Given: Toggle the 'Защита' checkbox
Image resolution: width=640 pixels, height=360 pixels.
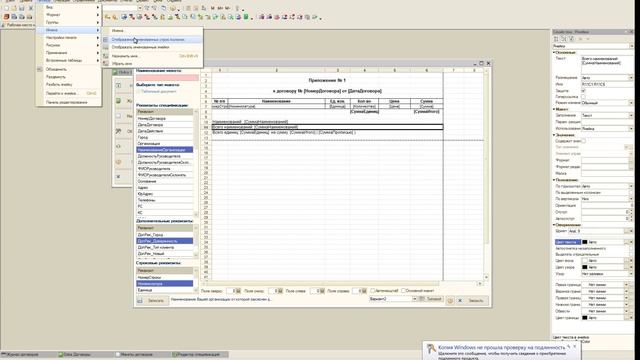Looking at the screenshot, I should tap(583, 91).
